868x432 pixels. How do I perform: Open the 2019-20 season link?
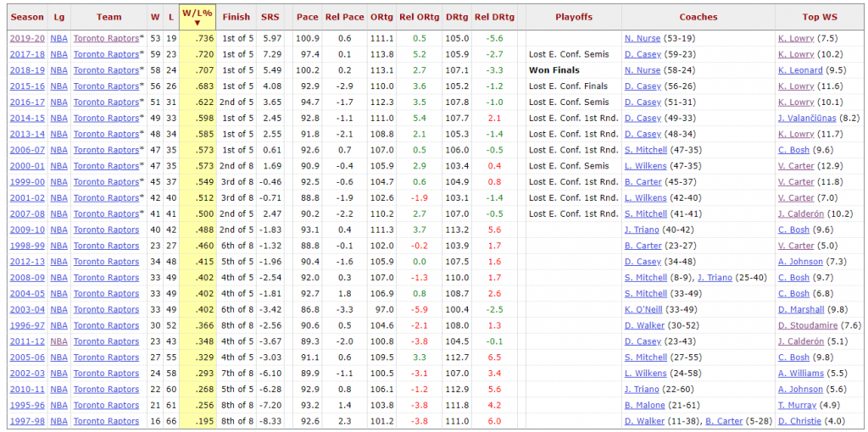pos(26,38)
